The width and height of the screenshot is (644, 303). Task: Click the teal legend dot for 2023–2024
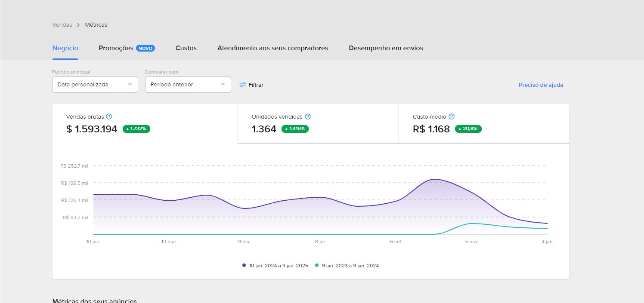pyautogui.click(x=317, y=266)
